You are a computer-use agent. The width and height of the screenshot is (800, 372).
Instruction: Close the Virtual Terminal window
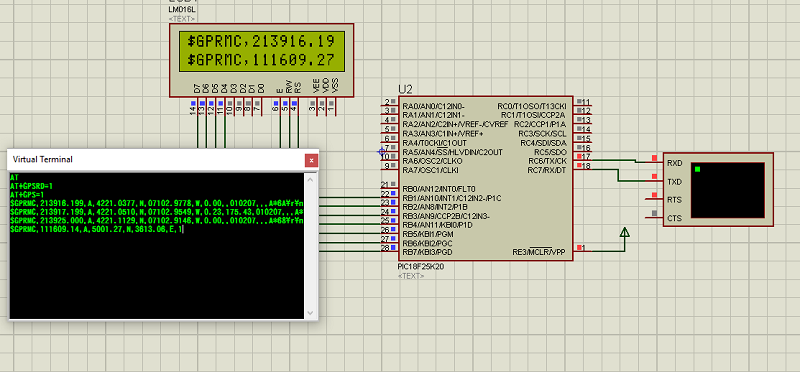pyautogui.click(x=311, y=160)
